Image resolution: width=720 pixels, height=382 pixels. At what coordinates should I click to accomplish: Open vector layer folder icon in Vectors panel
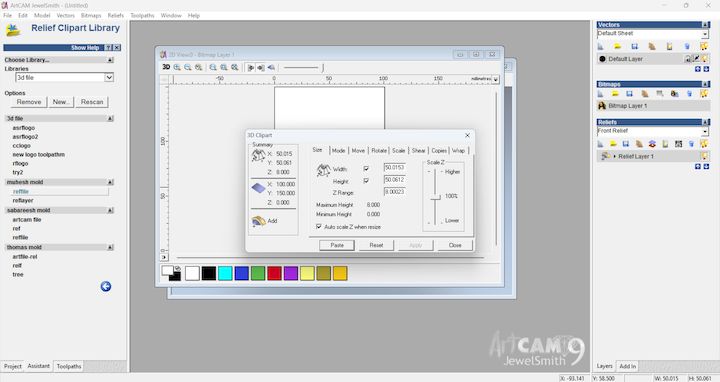(x=617, y=46)
